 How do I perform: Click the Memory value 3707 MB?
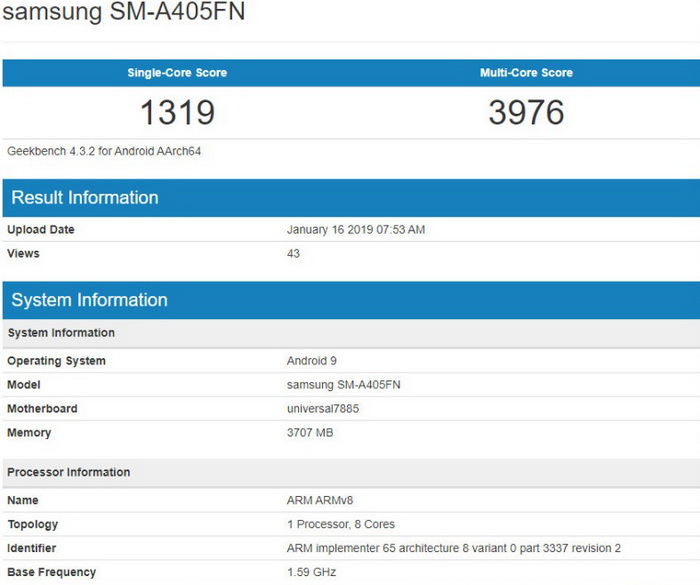(310, 433)
